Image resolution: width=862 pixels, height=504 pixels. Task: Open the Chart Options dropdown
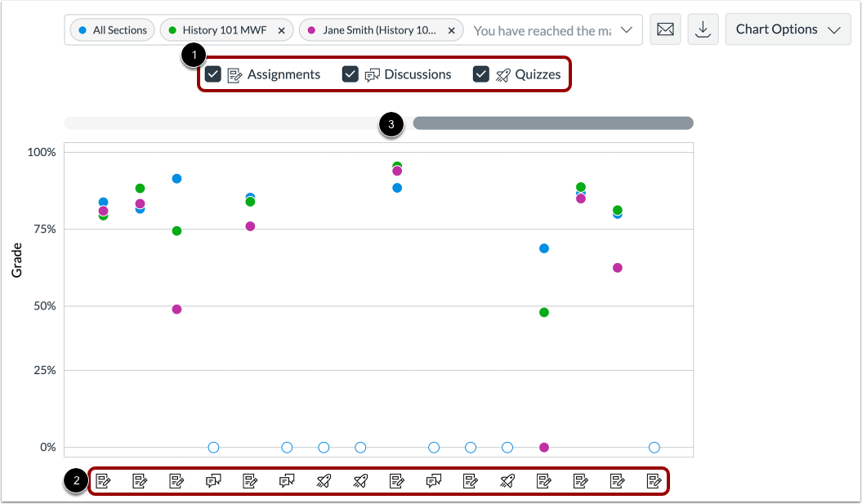(x=787, y=29)
